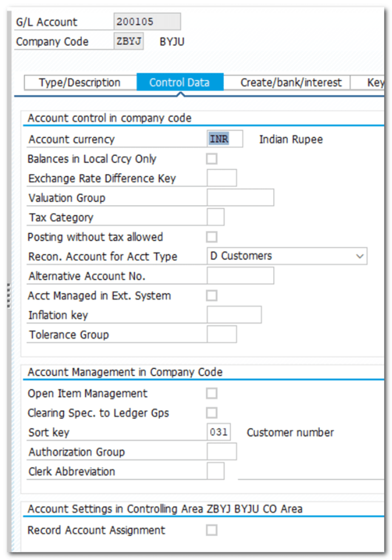Click into the Valuation Group input
The image size is (392, 560).
[x=240, y=198]
